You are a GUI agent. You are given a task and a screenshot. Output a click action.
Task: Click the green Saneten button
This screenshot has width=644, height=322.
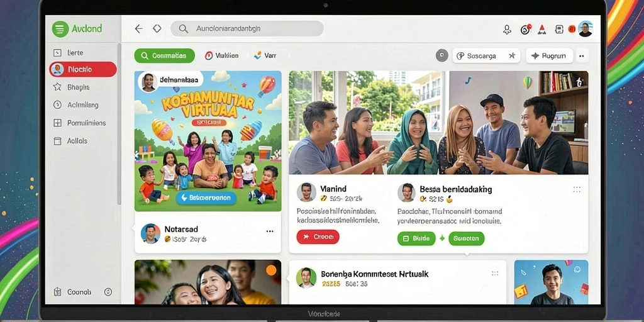(x=467, y=238)
